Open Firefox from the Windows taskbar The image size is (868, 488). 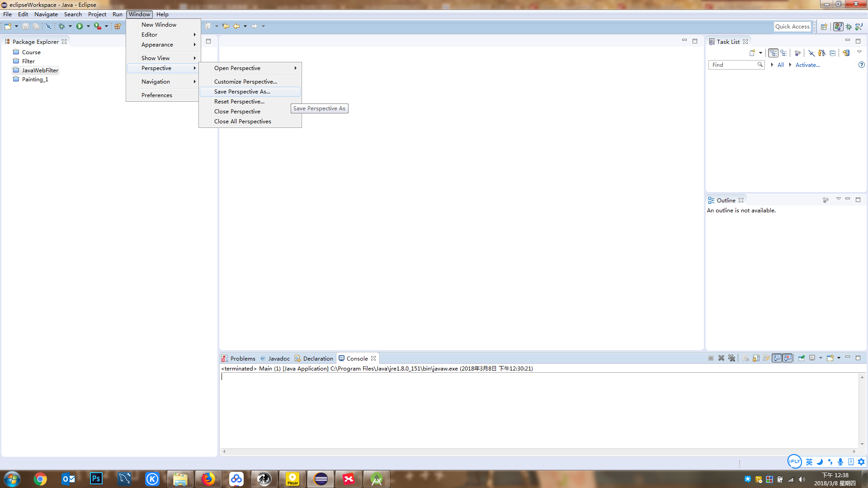coord(208,479)
